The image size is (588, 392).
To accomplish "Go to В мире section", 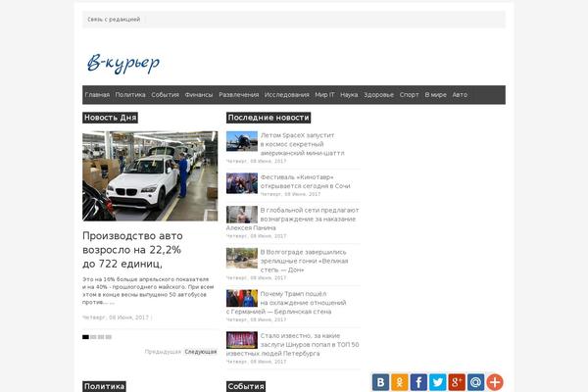I will [436, 95].
